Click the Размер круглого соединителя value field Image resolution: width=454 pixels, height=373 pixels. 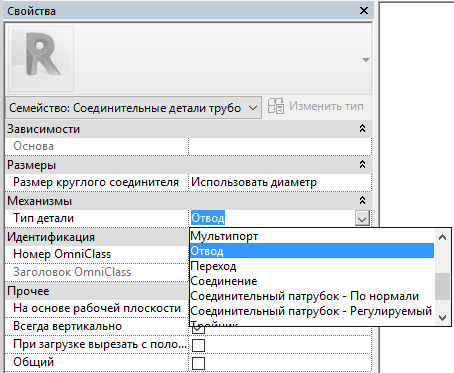pyautogui.click(x=280, y=182)
